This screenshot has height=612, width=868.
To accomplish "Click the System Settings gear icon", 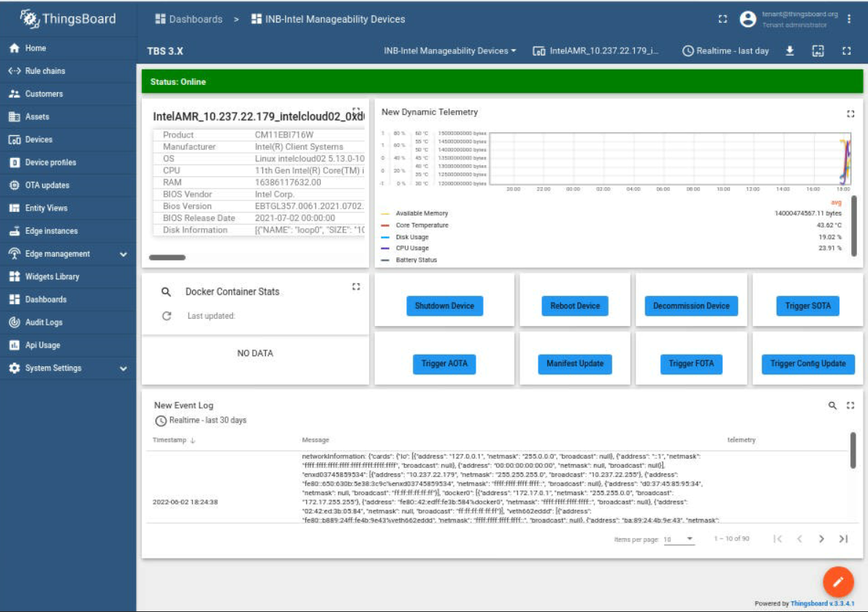I will click(15, 368).
